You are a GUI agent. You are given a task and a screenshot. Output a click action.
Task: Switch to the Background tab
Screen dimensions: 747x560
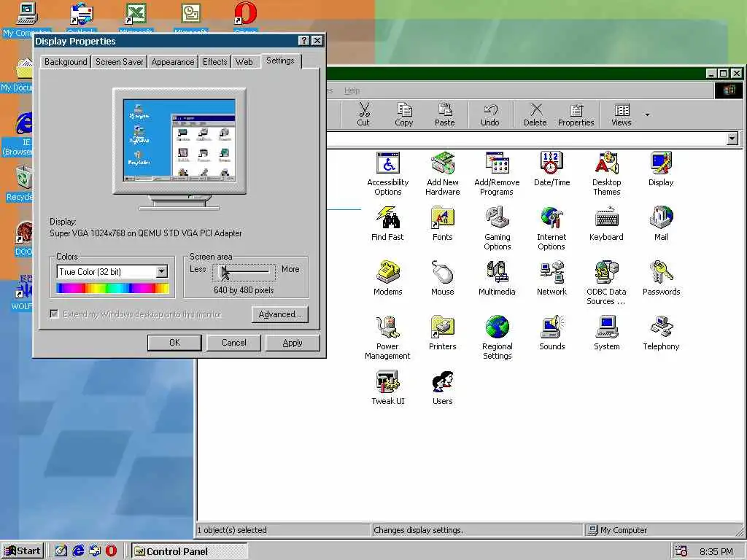coord(66,62)
